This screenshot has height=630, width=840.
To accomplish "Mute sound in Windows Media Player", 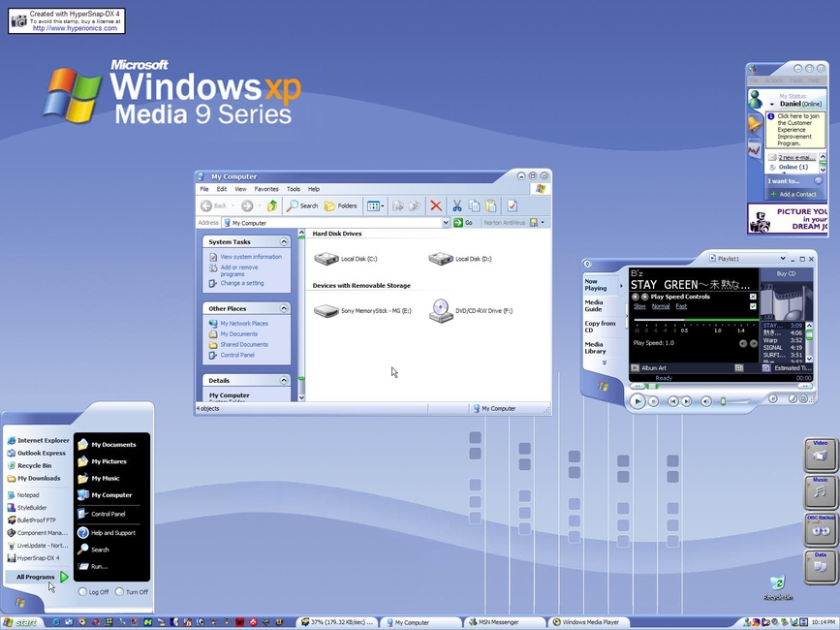I will (x=706, y=401).
